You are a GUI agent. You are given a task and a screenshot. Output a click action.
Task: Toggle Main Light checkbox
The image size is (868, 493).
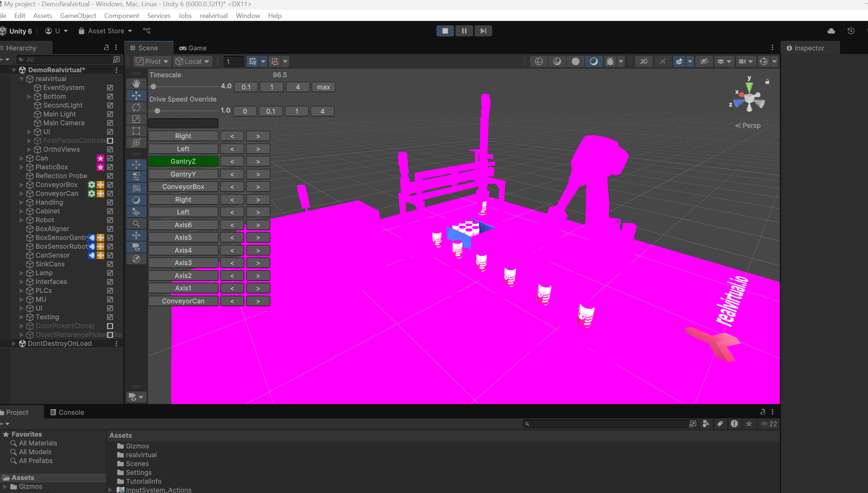point(110,114)
